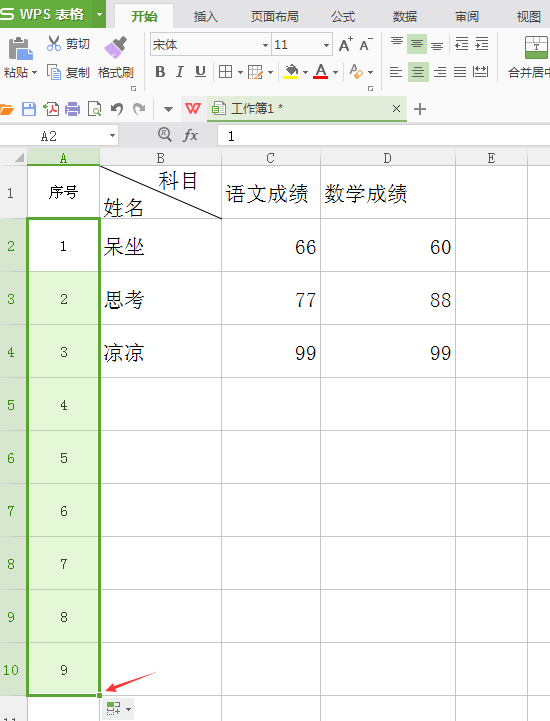Image resolution: width=550 pixels, height=721 pixels.
Task: Open the 页面布局 tab
Action: [x=275, y=17]
